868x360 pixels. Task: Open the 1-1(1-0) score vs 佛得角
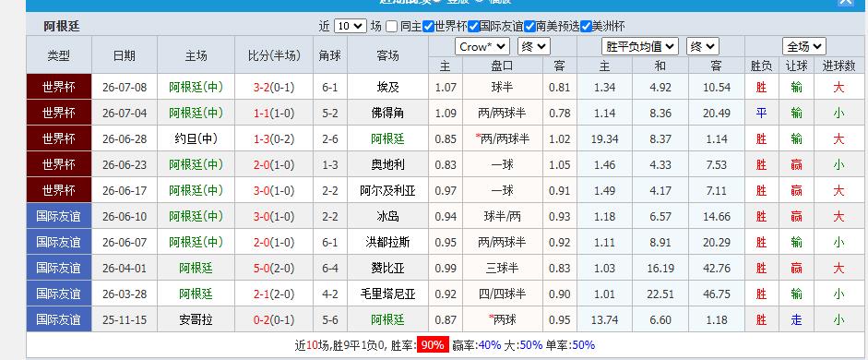pos(274,113)
